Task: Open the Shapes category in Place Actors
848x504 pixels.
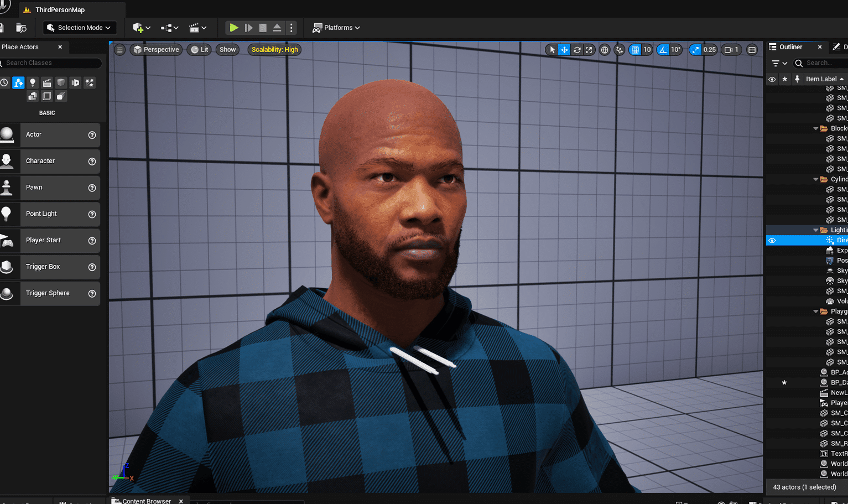Action: (x=61, y=82)
